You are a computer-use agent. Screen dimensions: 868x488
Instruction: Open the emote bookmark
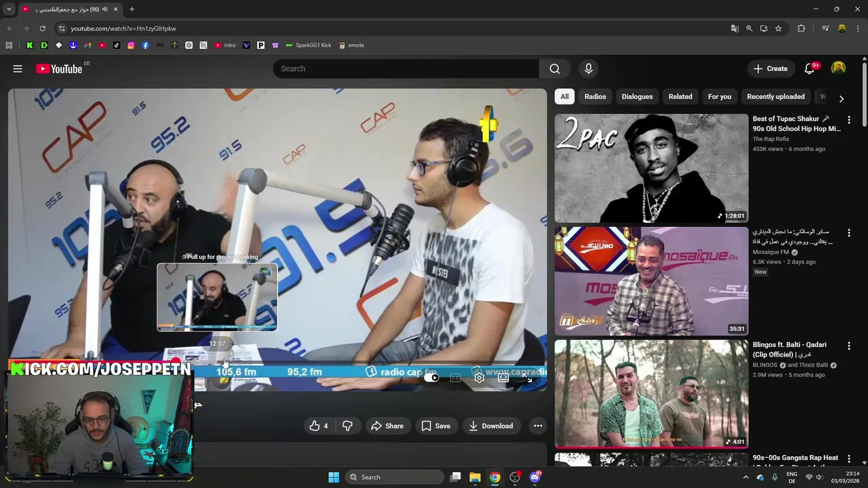pyautogui.click(x=351, y=45)
